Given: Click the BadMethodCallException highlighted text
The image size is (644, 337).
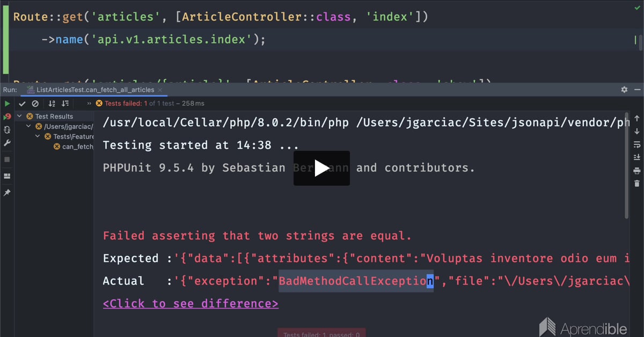Looking at the screenshot, I should pos(356,281).
